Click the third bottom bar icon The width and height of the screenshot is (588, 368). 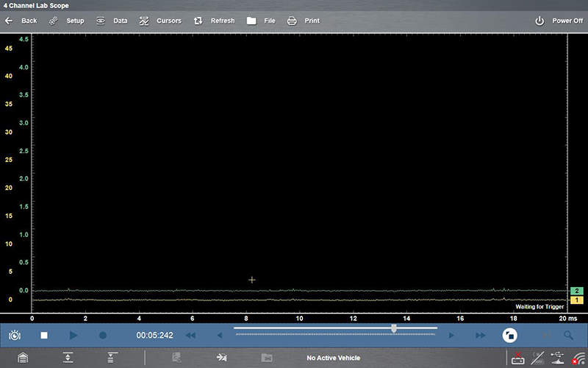coord(112,358)
